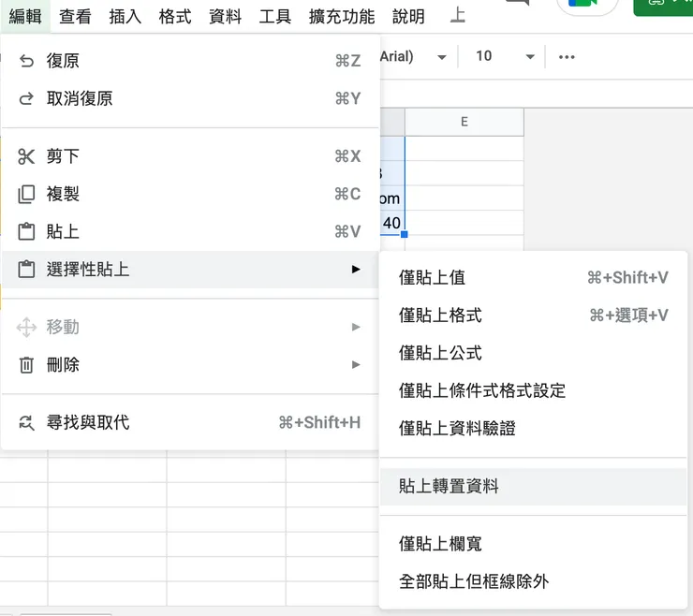Select the 剪下 menu entry
The width and height of the screenshot is (693, 616).
click(x=190, y=156)
